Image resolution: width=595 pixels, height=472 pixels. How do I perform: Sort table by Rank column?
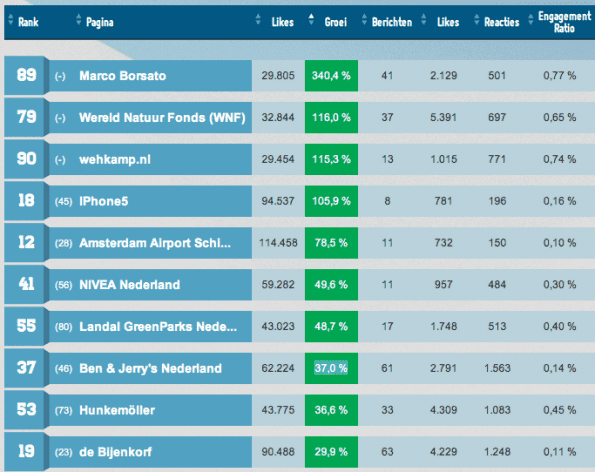24,22
